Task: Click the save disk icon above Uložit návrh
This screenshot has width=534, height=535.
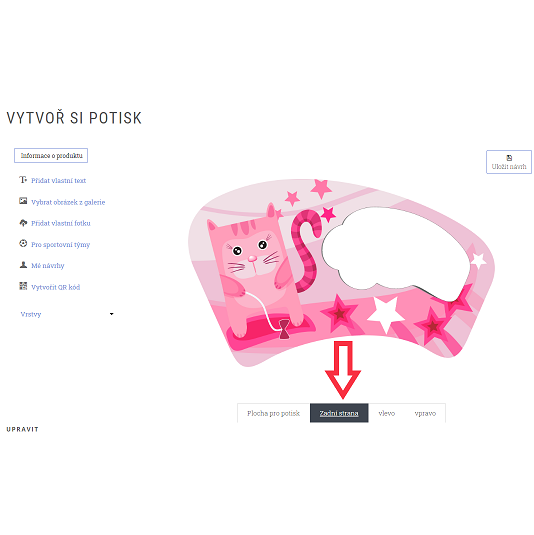Action: point(509,158)
